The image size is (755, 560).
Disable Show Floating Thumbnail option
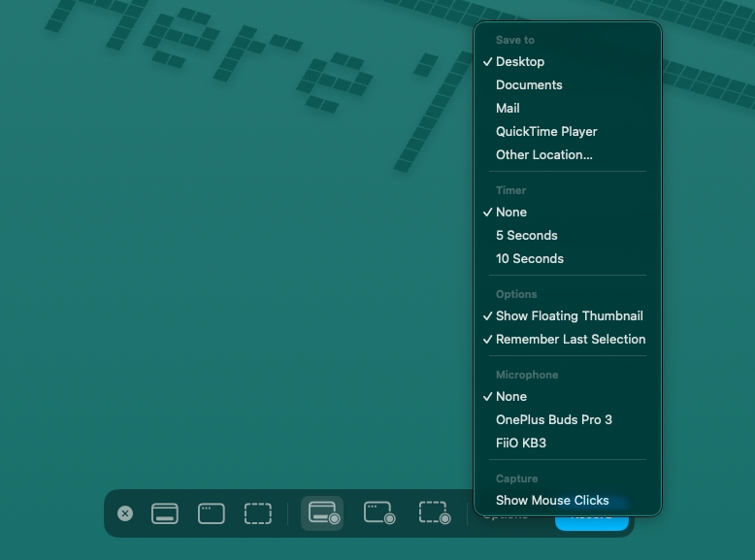point(569,315)
